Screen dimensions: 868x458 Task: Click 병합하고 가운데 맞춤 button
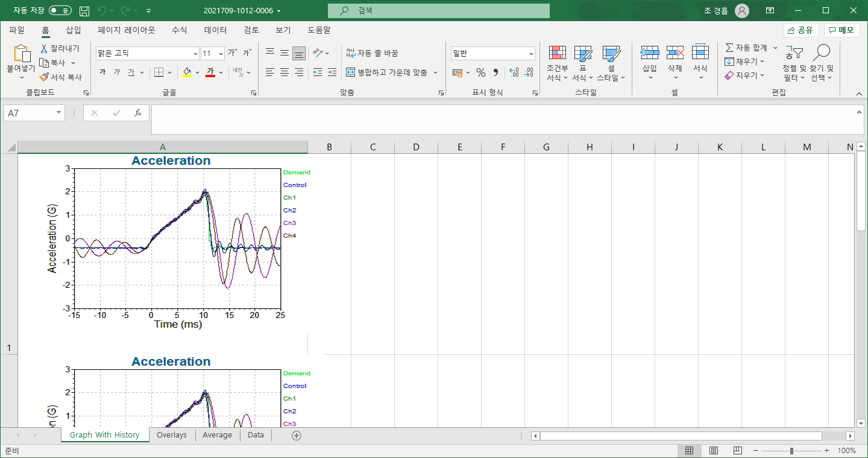tap(386, 72)
